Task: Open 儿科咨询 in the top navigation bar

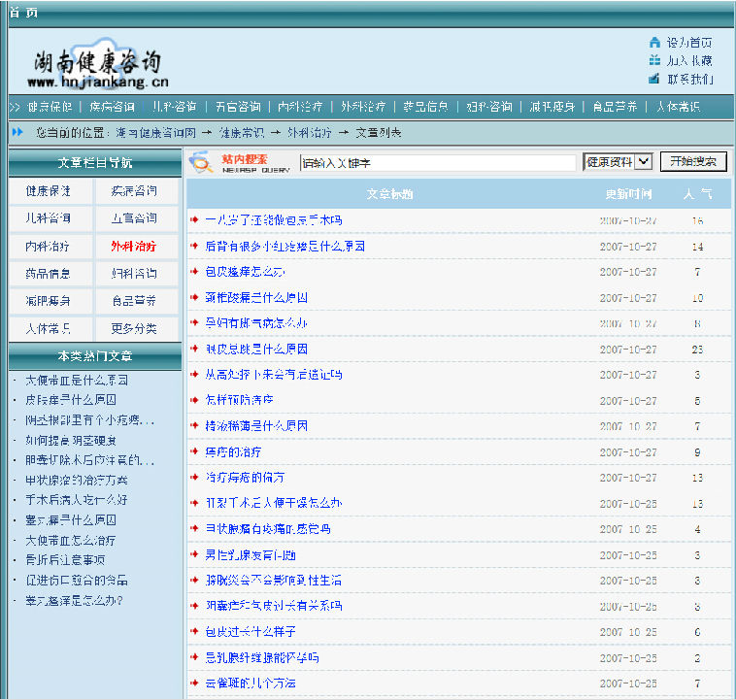Action: tap(174, 107)
